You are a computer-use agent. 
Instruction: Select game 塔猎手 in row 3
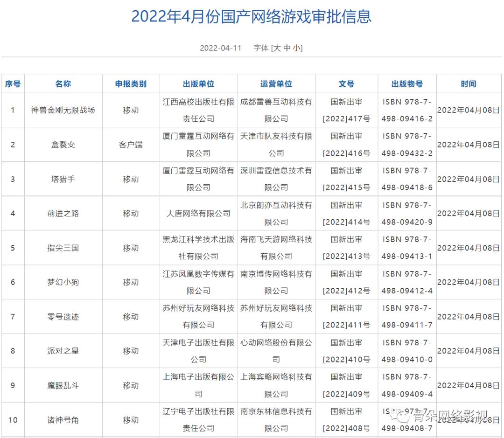click(x=63, y=179)
